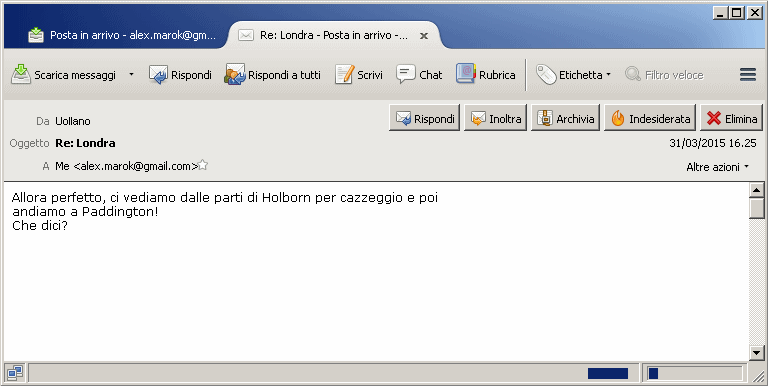Maximize the mail window

pyautogui.click(x=736, y=12)
